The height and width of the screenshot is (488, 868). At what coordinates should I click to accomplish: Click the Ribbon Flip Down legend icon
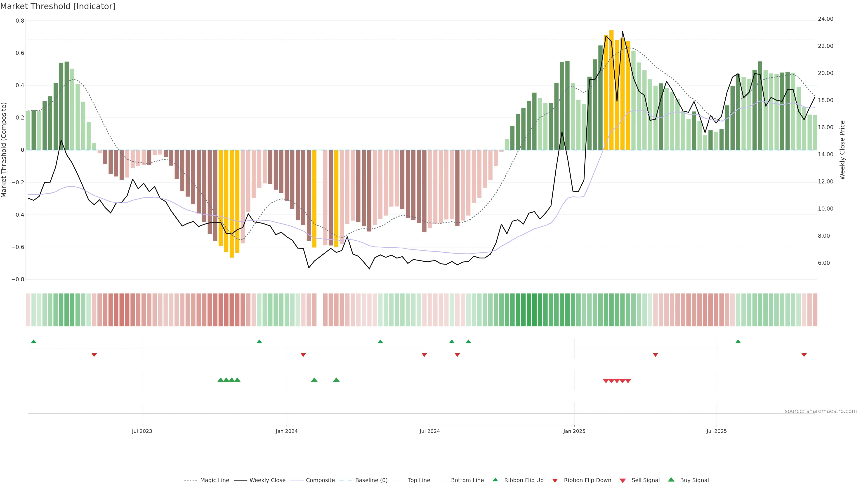555,480
